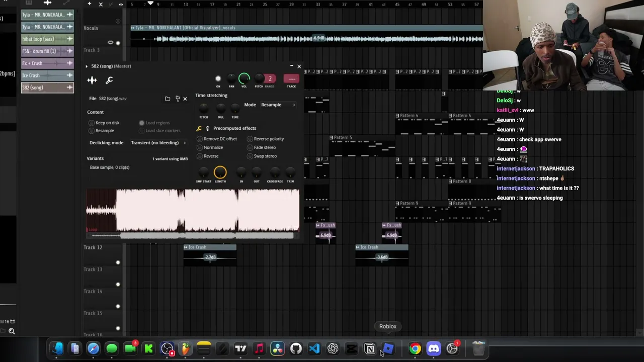The image size is (644, 362).
Task: Select the first Ice Crash audio clip
Action: pos(210,254)
